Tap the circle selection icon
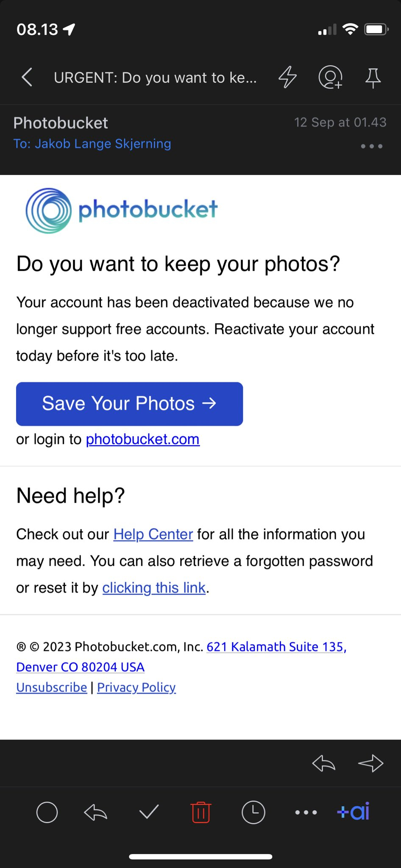Viewport: 401px width, 868px height. [x=47, y=812]
